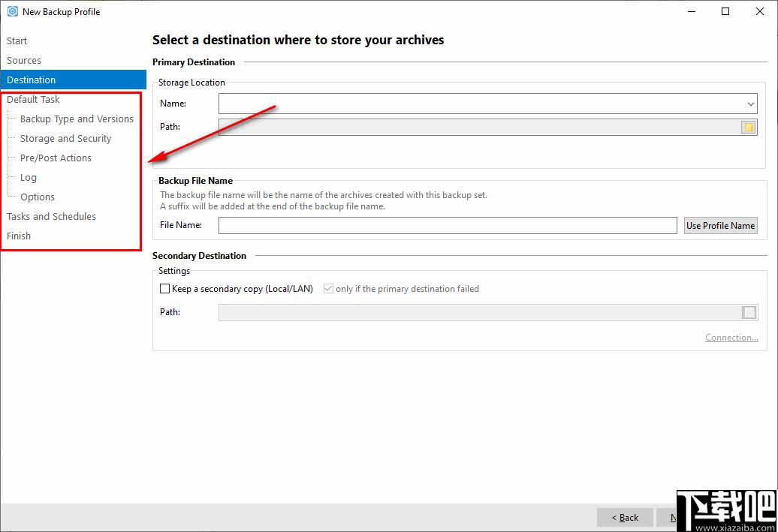The width and height of the screenshot is (778, 532).
Task: Enable Keep a secondary copy checkbox
Action: click(x=164, y=289)
